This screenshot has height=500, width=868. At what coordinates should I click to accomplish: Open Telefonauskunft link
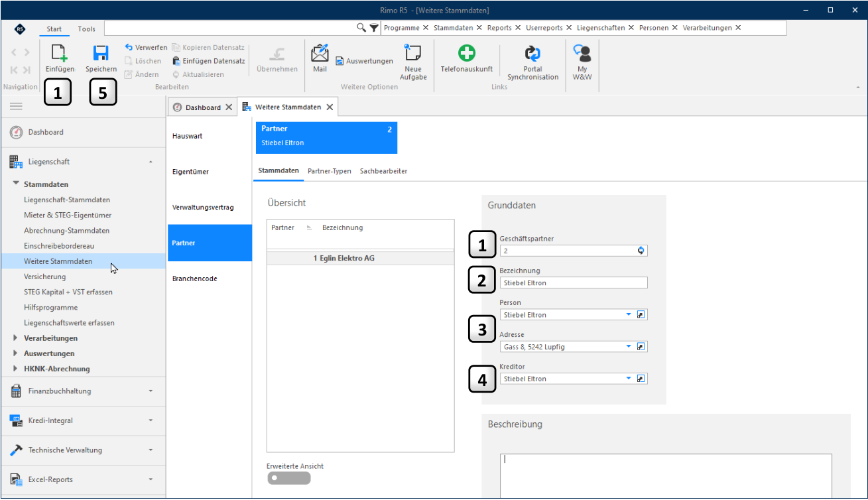pyautogui.click(x=467, y=58)
